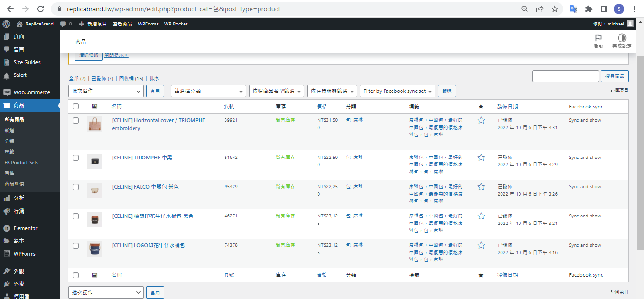Open Google Translate extension icon
The width and height of the screenshot is (644, 299).
[x=574, y=9]
